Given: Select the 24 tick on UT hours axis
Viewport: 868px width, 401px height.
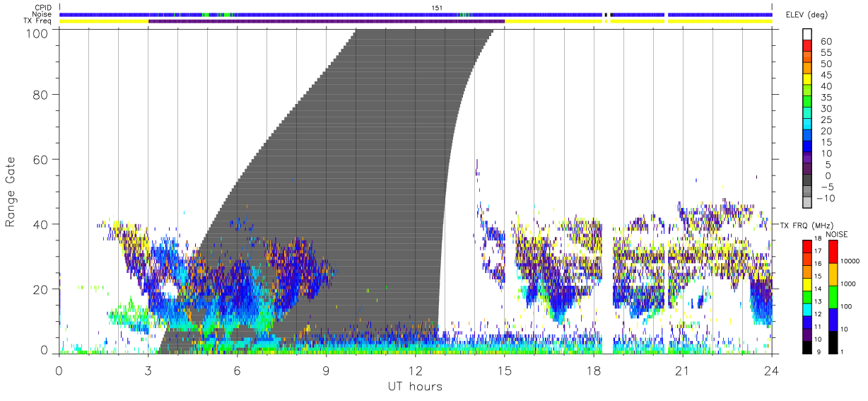Looking at the screenshot, I should [771, 369].
